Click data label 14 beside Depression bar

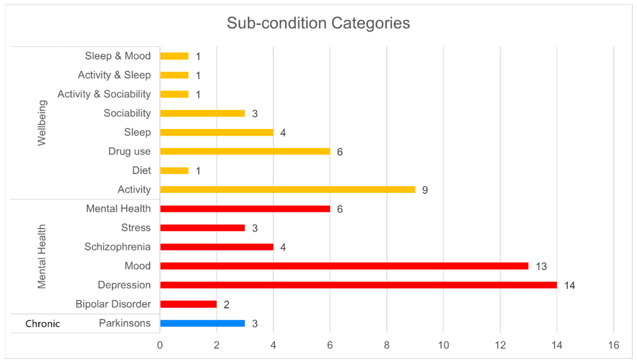(x=569, y=285)
